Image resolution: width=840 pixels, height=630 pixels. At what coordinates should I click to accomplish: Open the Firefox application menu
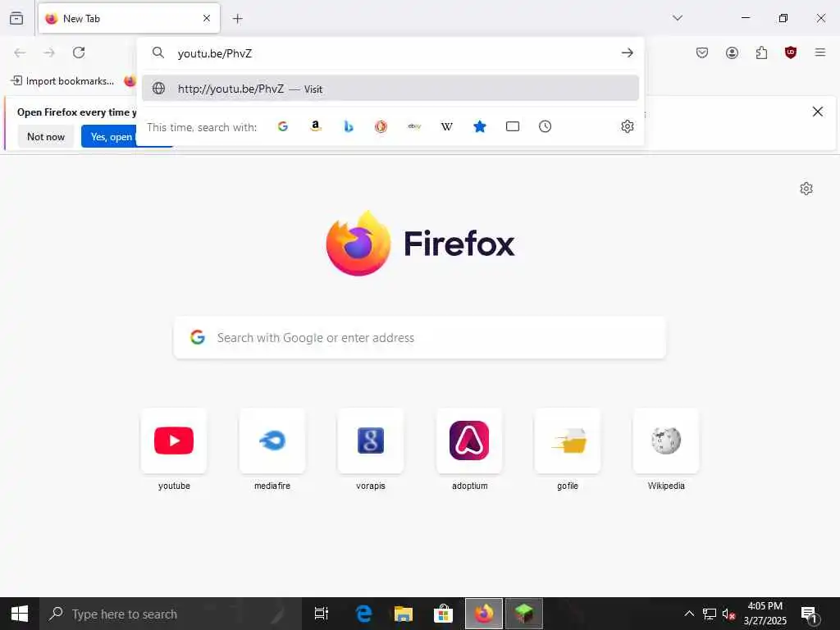pos(820,52)
